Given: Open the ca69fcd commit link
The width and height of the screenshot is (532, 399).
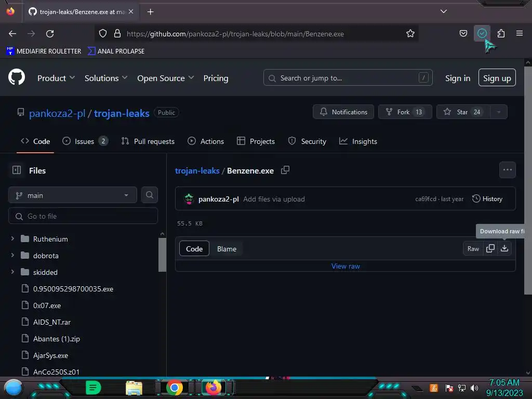Looking at the screenshot, I should tap(425, 199).
